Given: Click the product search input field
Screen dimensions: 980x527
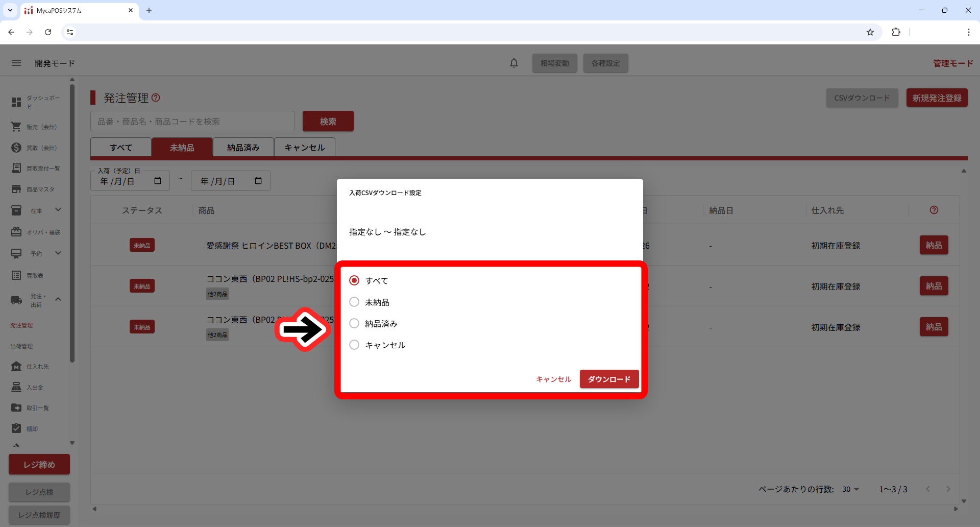Looking at the screenshot, I should pyautogui.click(x=192, y=122).
